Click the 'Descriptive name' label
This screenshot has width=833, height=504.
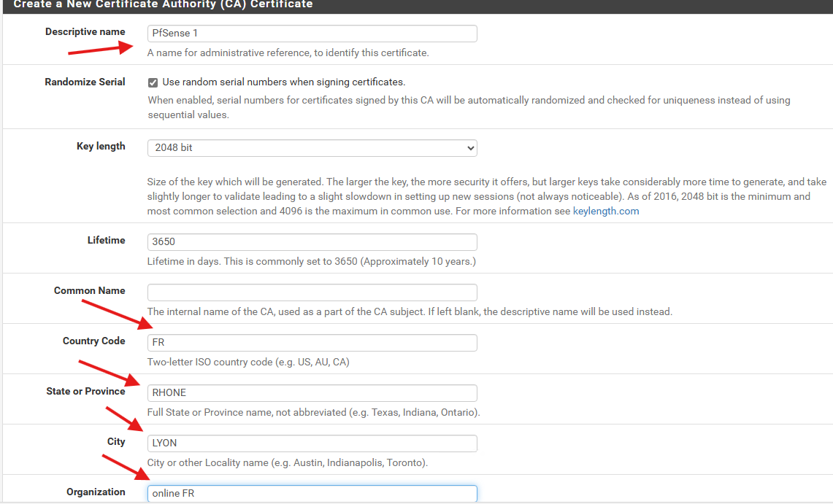[x=85, y=32]
